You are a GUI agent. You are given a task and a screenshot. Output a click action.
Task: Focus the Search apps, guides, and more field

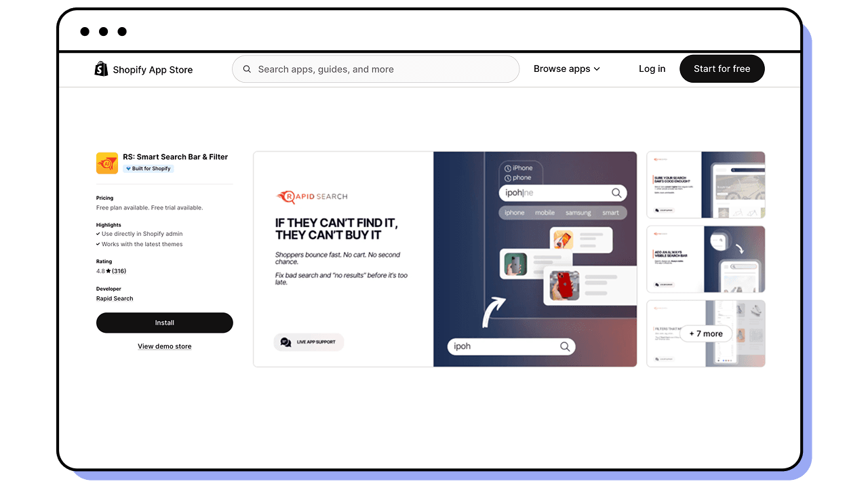376,69
